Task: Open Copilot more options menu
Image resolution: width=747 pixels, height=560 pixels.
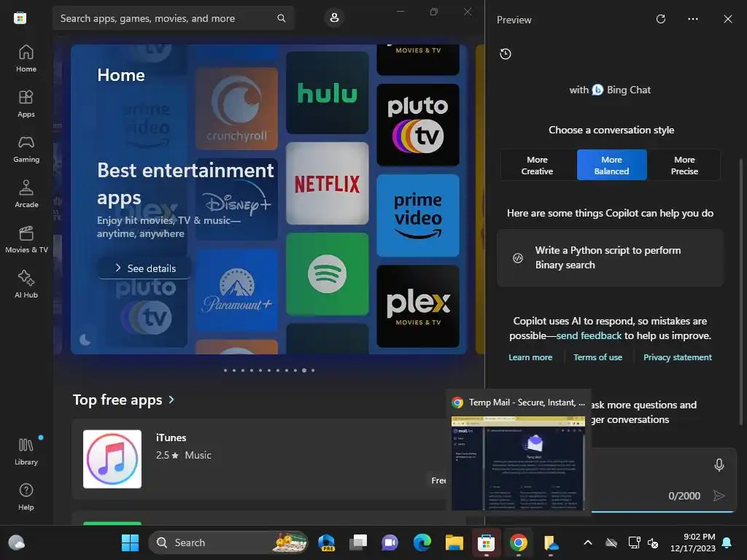Action: (693, 19)
